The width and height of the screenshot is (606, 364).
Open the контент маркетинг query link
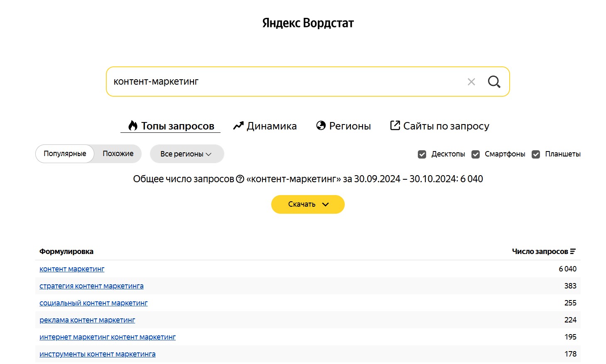pyautogui.click(x=72, y=269)
